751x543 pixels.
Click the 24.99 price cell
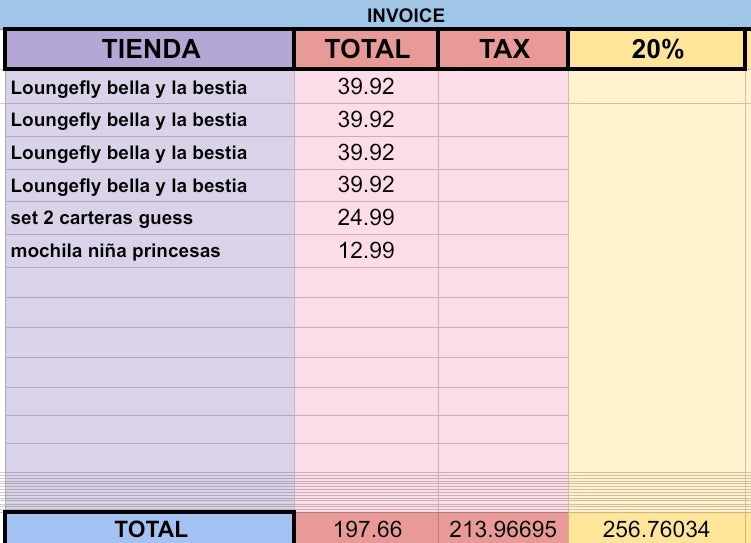[366, 218]
